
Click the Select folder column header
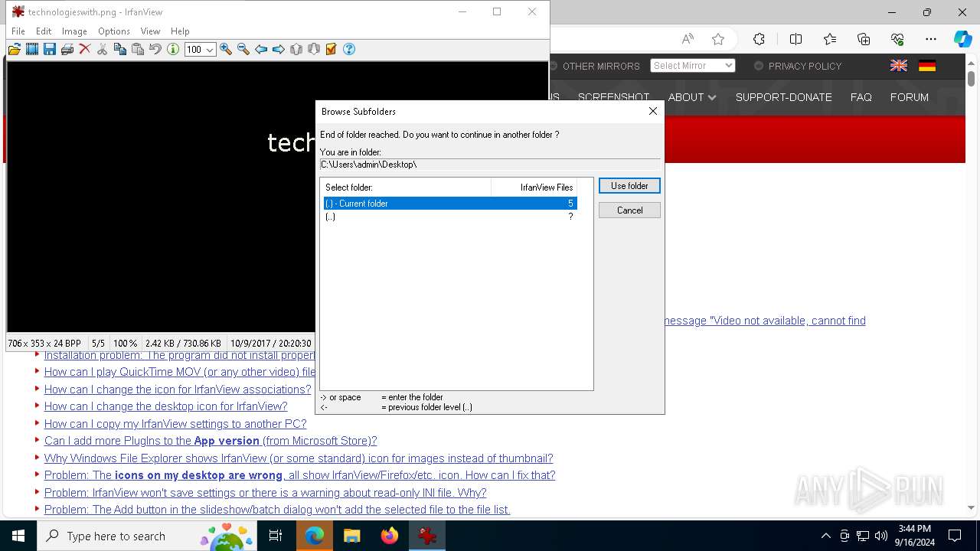coord(406,187)
